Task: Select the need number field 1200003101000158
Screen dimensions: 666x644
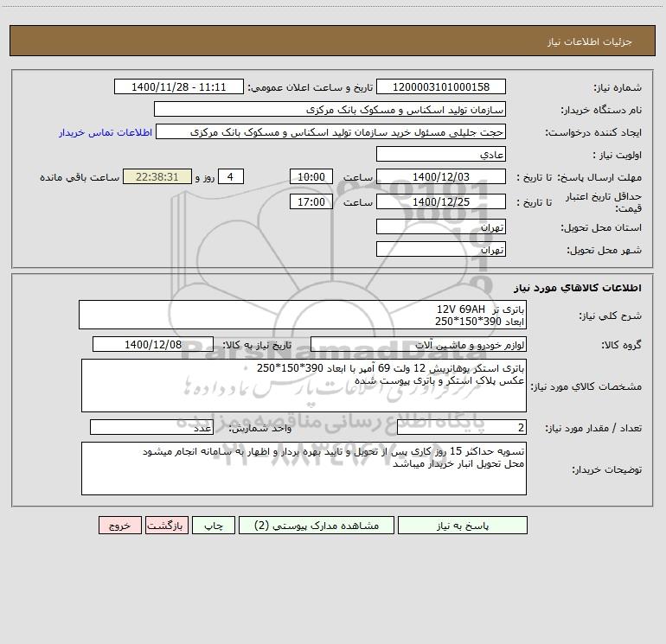Action: (x=441, y=86)
